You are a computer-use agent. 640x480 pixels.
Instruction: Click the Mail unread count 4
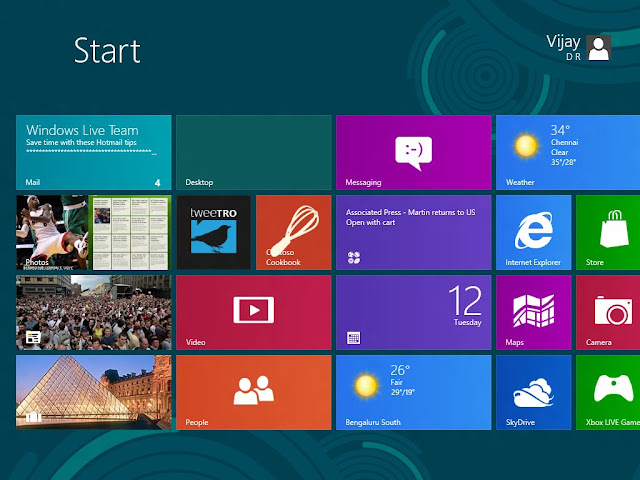click(158, 183)
